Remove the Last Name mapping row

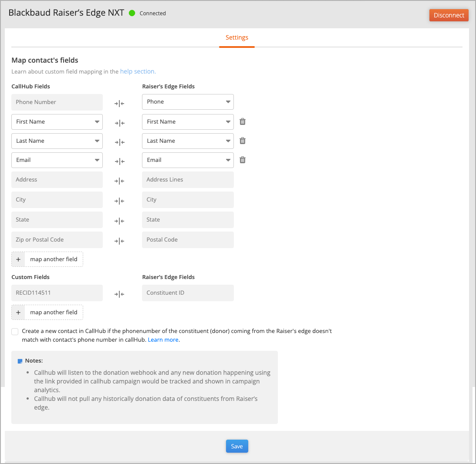[x=243, y=141]
